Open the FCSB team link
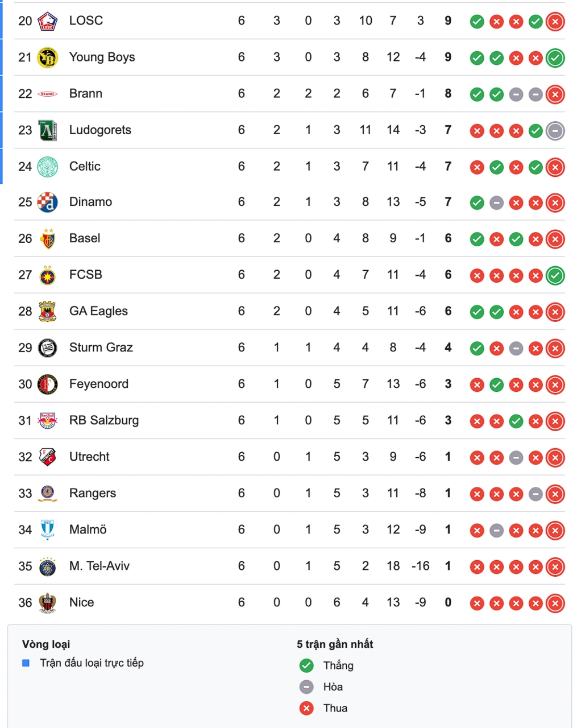Viewport: 573px width, 728px height. [86, 275]
